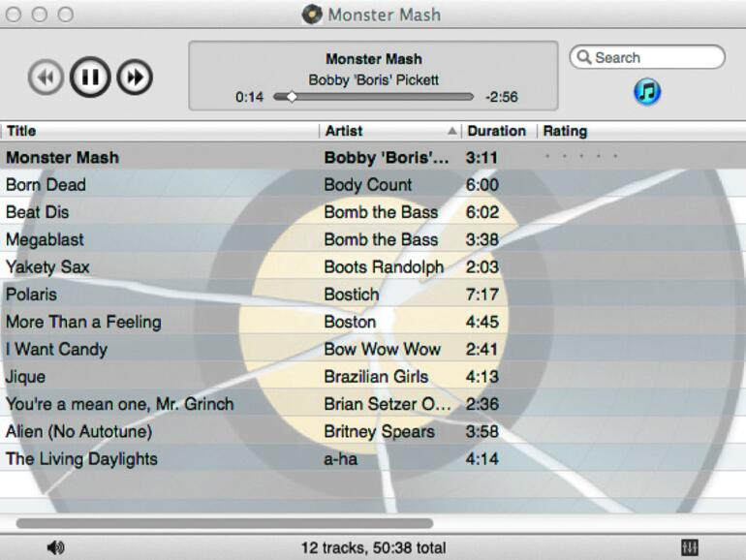Click the horizontal scrollbar thumb
Image resolution: width=746 pixels, height=560 pixels.
(225, 523)
